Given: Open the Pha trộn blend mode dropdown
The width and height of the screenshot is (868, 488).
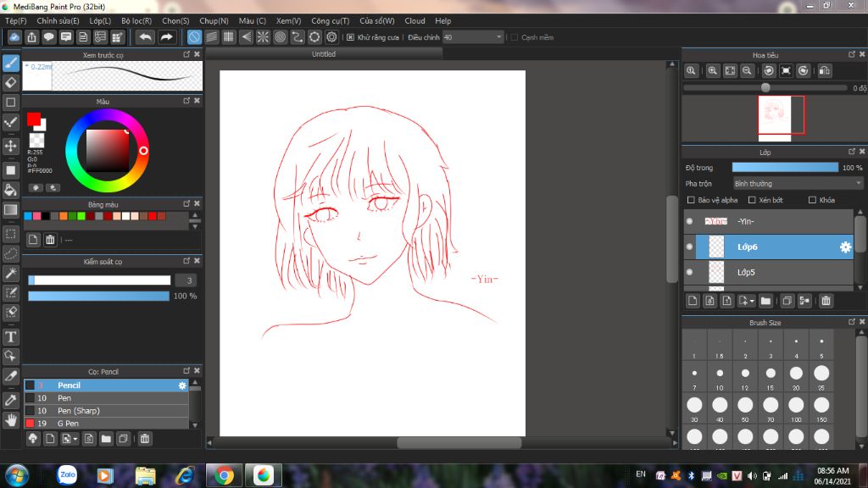Looking at the screenshot, I should click(x=798, y=184).
